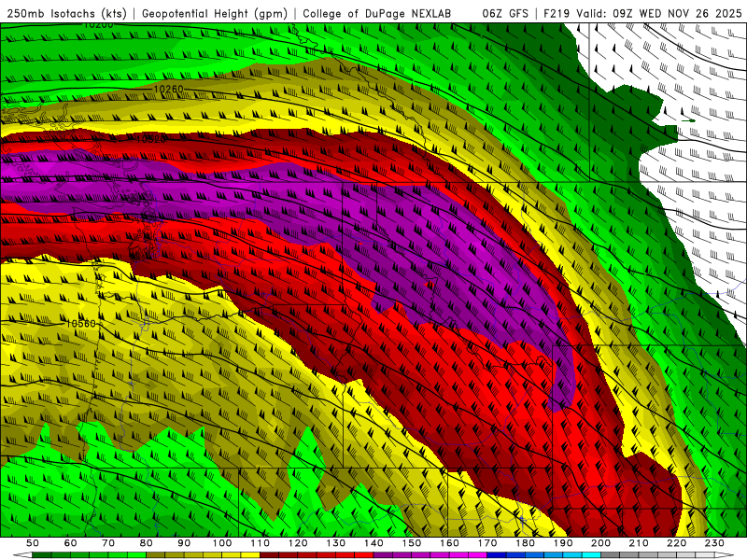Click the 170 knot color scale label

487,543
